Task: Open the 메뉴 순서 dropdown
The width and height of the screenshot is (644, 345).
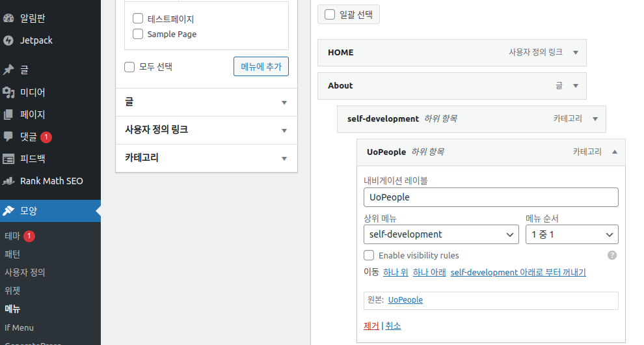Action: click(571, 234)
